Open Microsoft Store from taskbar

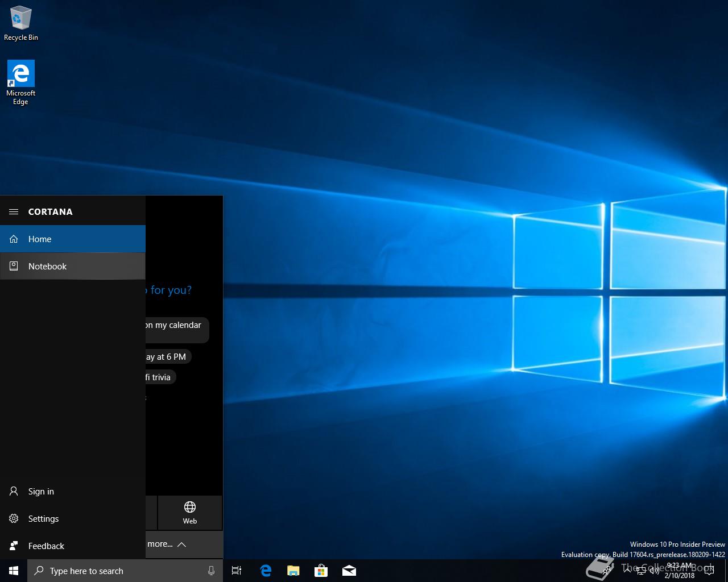click(x=321, y=571)
